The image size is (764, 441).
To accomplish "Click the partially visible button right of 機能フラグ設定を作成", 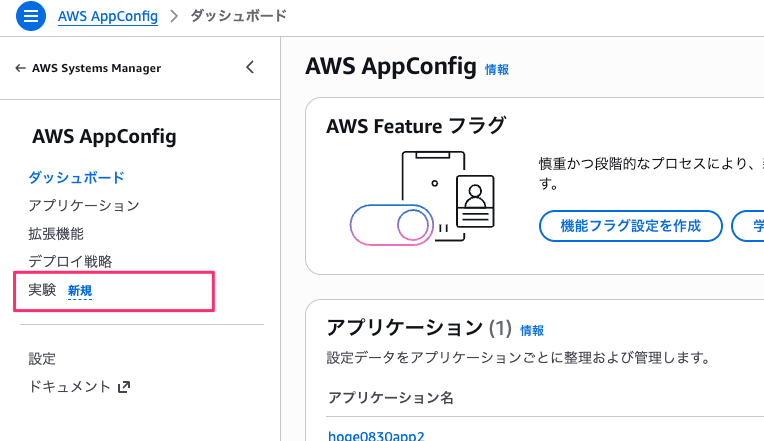I will coord(748,226).
